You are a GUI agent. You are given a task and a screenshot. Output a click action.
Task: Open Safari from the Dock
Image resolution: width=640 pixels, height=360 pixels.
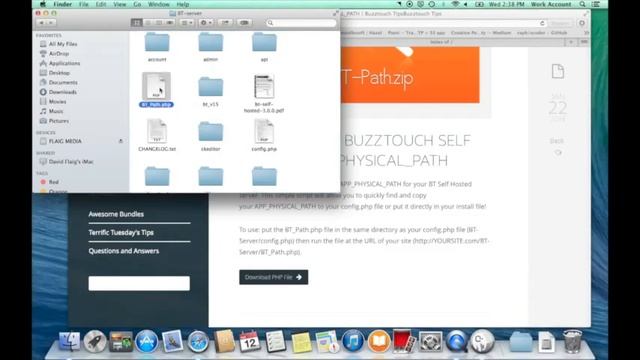[x=198, y=341]
